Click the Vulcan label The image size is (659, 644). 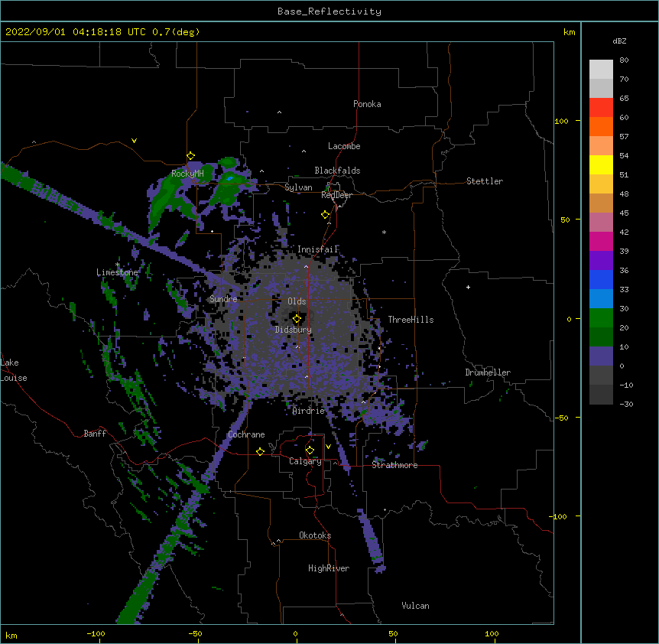415,606
